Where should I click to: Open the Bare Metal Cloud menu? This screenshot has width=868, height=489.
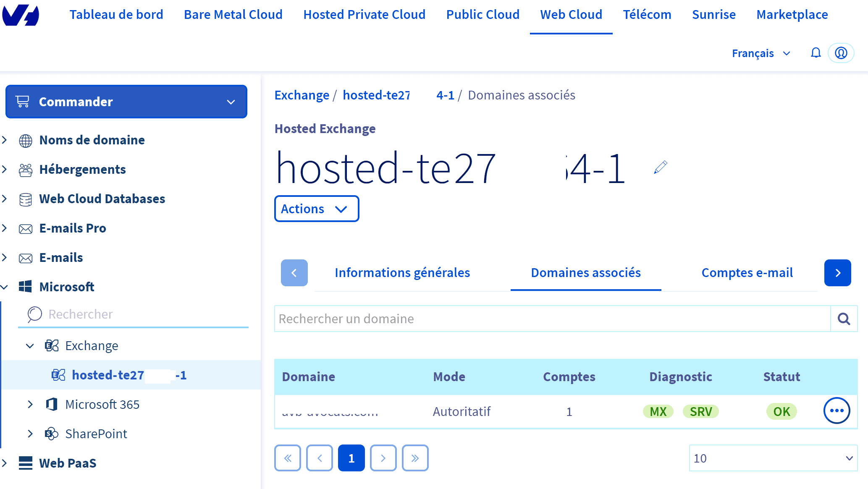click(233, 15)
